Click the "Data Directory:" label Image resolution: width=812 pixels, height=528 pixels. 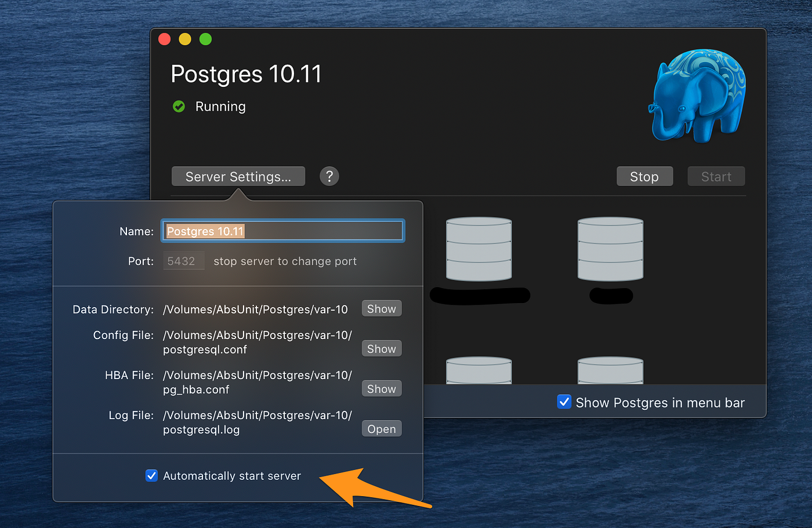pyautogui.click(x=113, y=309)
